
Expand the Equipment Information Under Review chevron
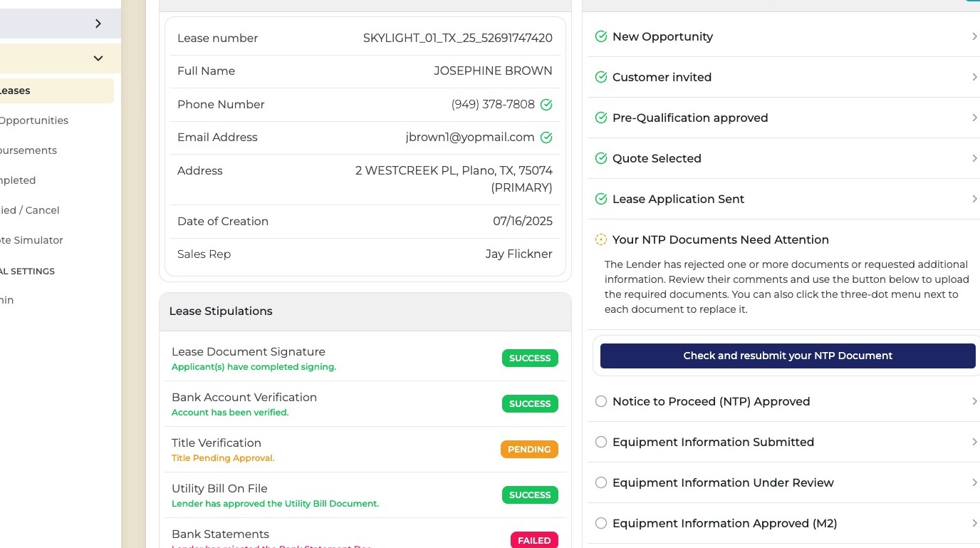tap(974, 482)
